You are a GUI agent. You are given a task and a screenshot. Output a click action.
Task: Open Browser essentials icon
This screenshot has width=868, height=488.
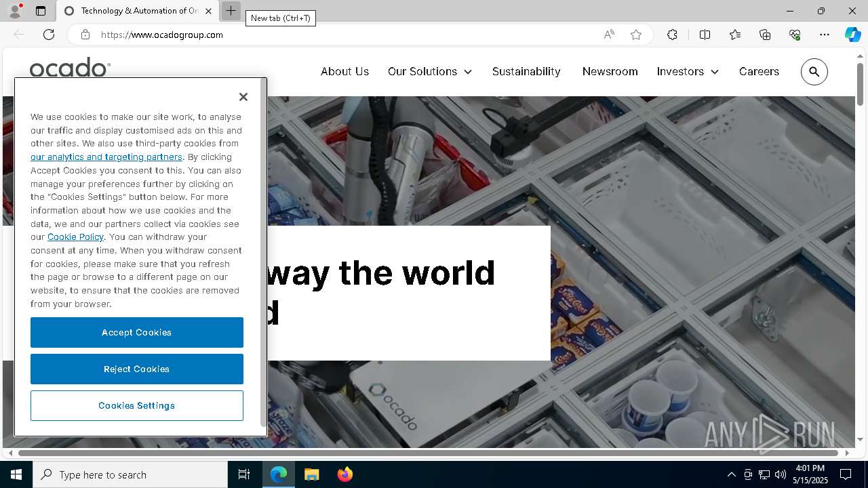pos(795,35)
